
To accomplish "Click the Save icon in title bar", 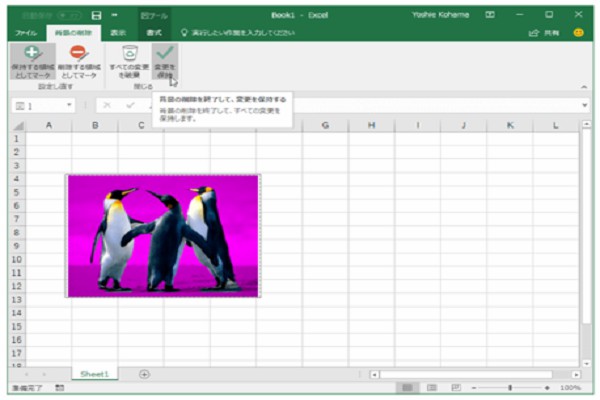I will click(x=96, y=15).
